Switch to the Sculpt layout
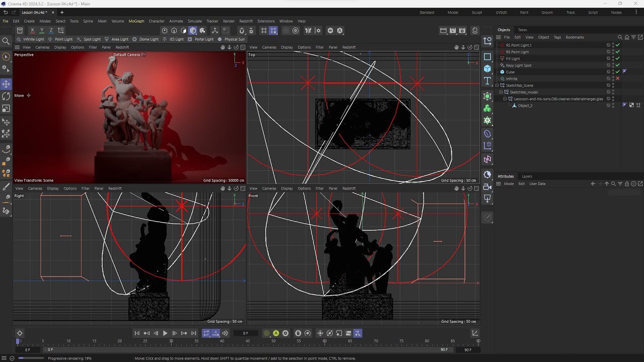The width and height of the screenshot is (644, 362). click(477, 12)
